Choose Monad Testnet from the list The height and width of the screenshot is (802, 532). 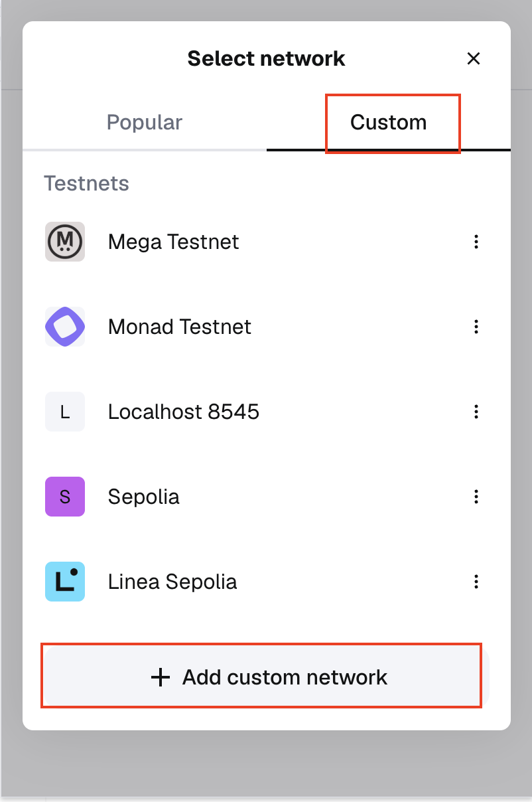pos(180,327)
